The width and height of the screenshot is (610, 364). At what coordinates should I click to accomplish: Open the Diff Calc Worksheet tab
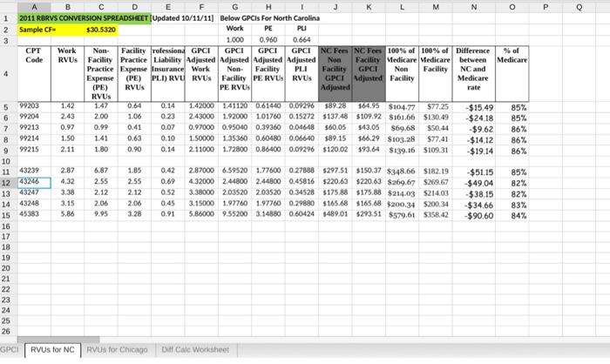[x=195, y=349]
